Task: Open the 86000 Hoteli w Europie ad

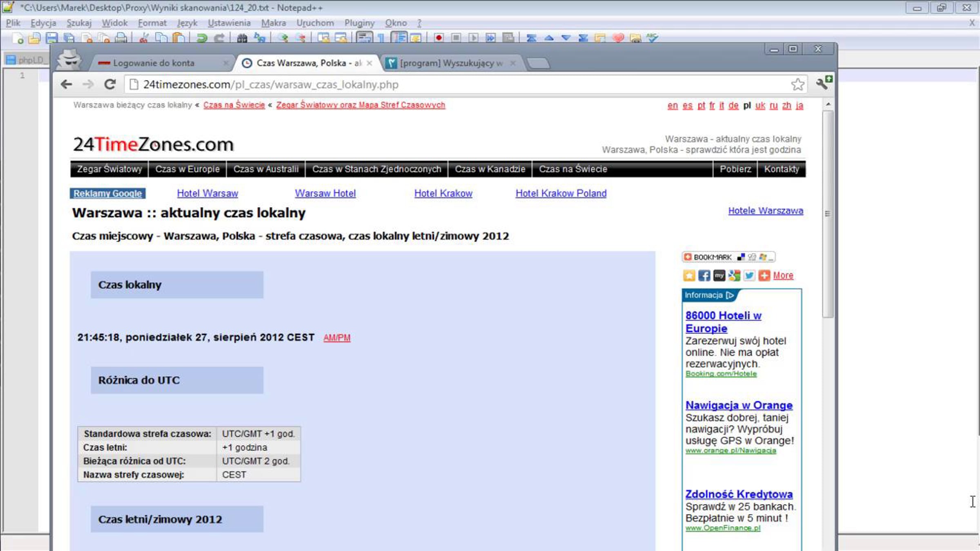Action: point(723,322)
